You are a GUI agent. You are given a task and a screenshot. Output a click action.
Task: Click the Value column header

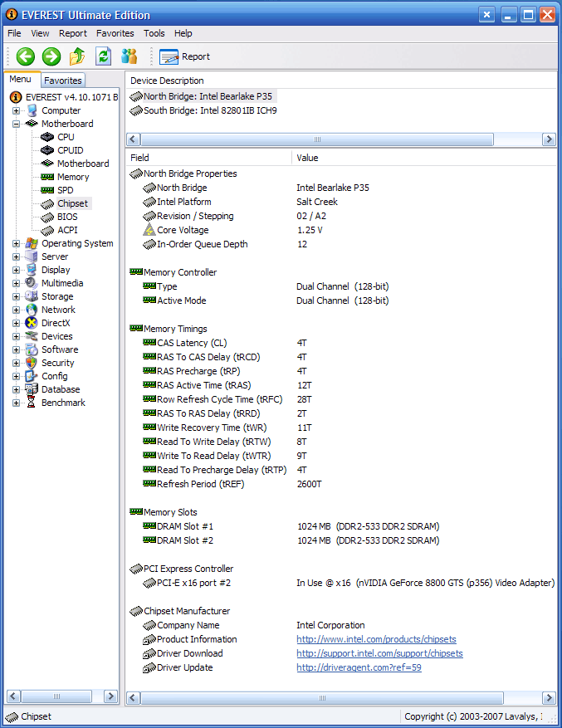pos(424,158)
